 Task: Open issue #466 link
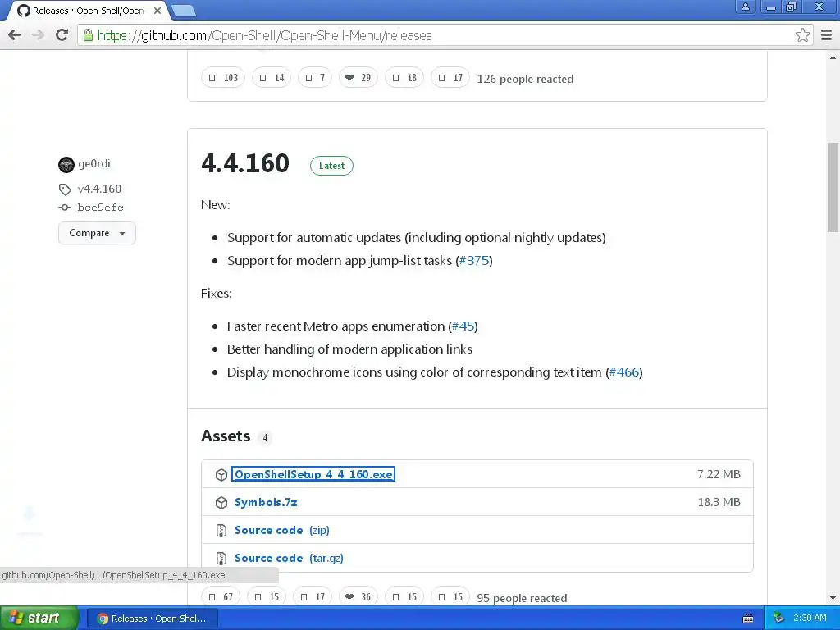click(x=624, y=372)
